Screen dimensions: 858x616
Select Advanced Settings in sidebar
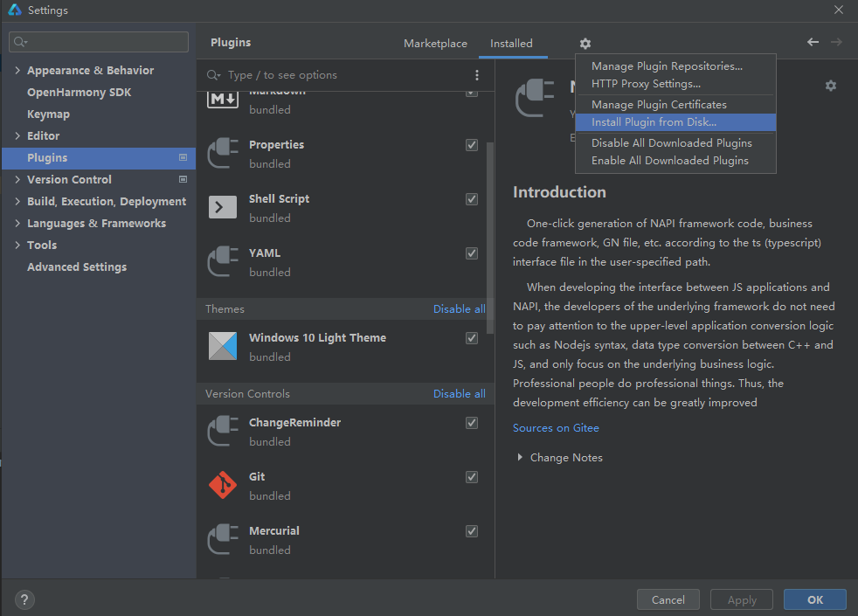coord(77,267)
